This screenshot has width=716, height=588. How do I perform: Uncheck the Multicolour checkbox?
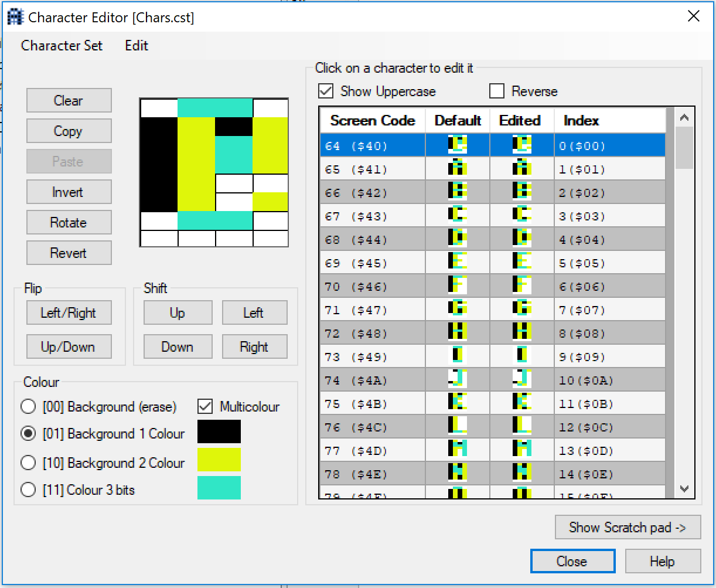tap(205, 406)
